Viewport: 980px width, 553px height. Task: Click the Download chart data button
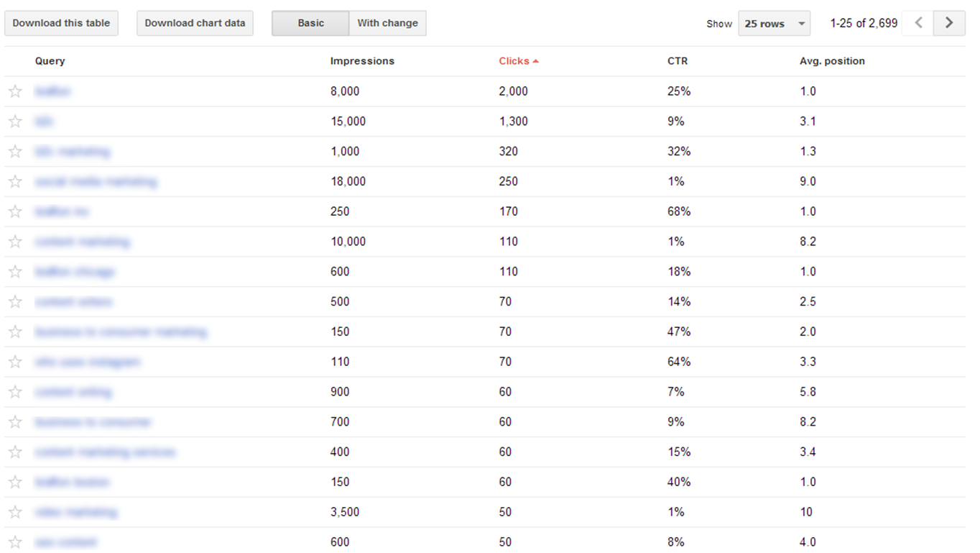click(195, 23)
